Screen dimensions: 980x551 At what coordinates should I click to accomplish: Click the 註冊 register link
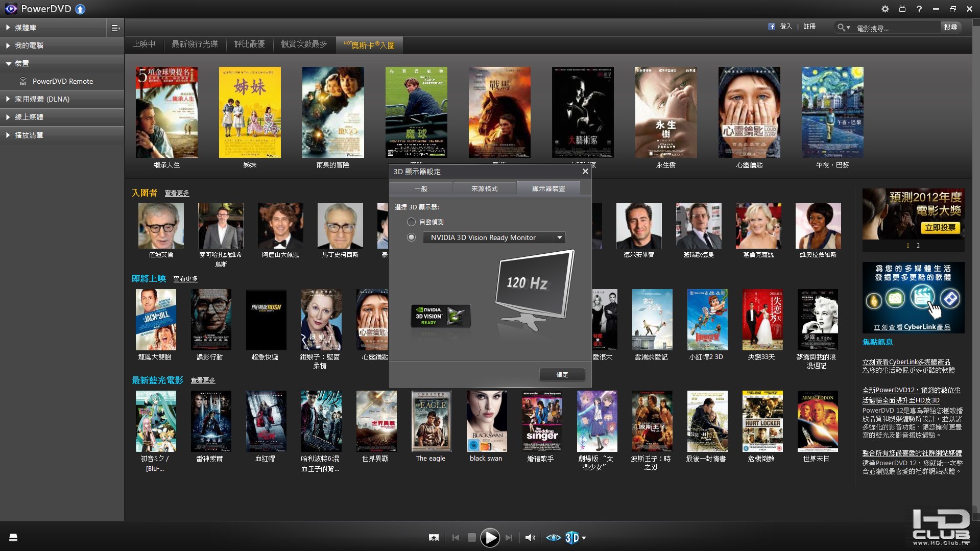click(x=809, y=27)
